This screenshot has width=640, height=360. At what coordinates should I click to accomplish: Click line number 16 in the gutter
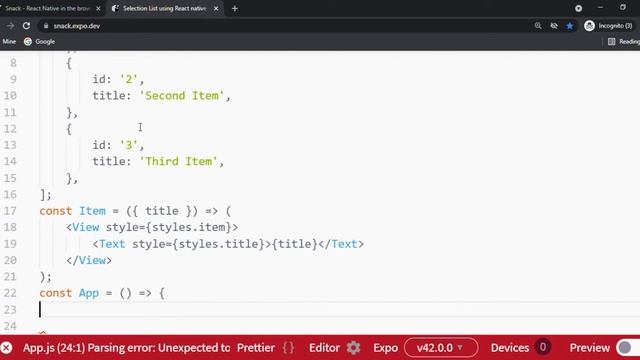(x=10, y=195)
